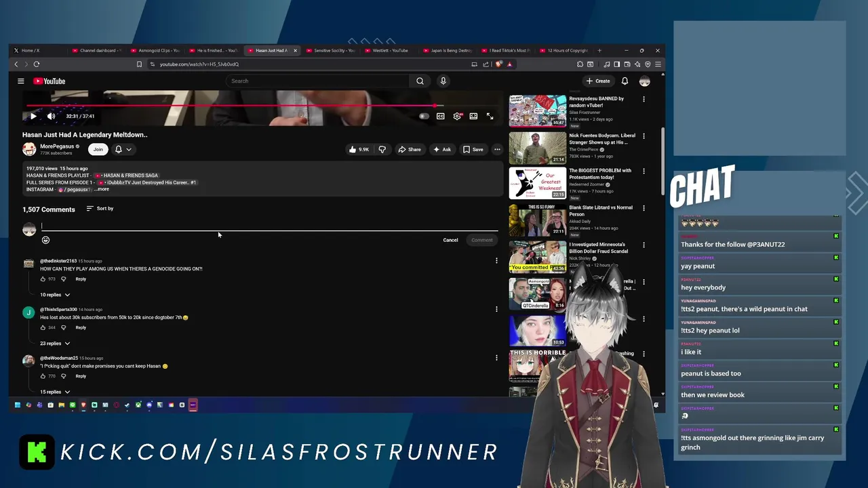Dislike ThisIsSparta300's comment
This screenshot has width=868, height=488.
point(64,328)
